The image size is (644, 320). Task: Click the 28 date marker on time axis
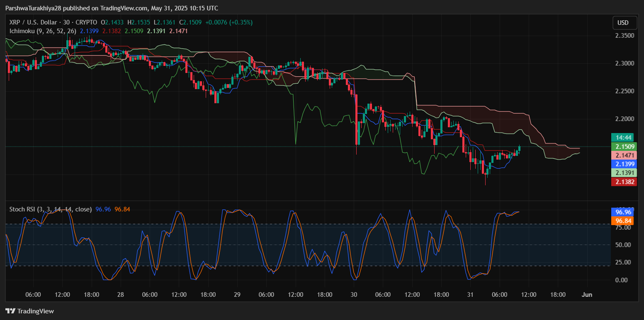point(121,295)
